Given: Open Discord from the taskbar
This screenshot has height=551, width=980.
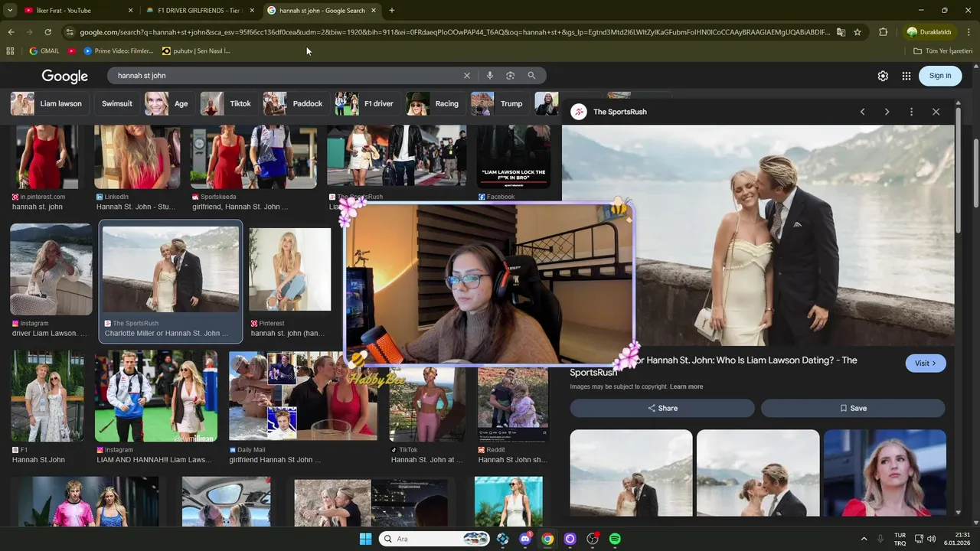Looking at the screenshot, I should coord(525,539).
